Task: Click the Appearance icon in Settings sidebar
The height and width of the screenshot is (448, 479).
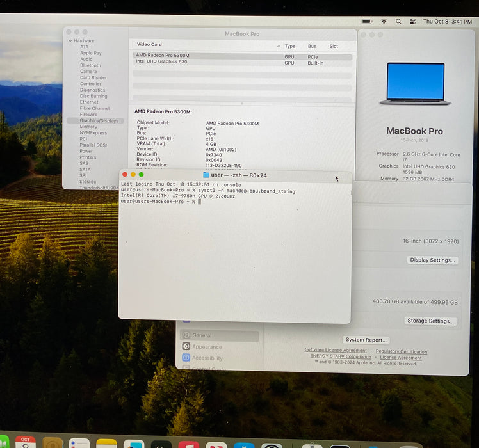Action: (x=186, y=346)
